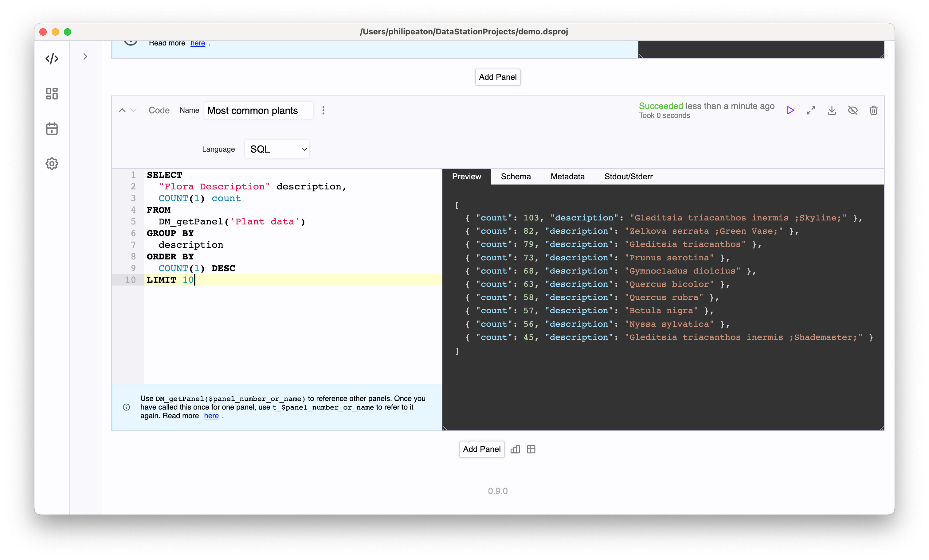This screenshot has height=560, width=929.
Task: Run the Most common plants panel
Action: click(791, 111)
